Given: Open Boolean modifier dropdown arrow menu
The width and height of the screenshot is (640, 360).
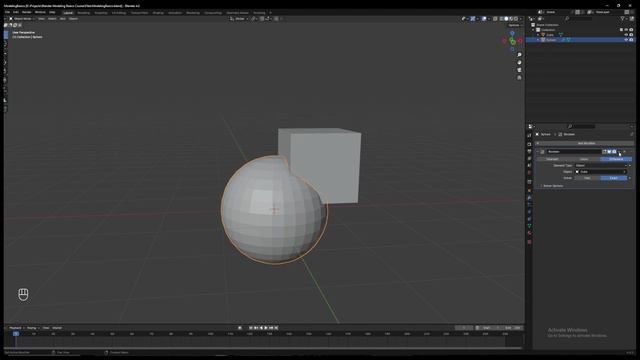Looking at the screenshot, I should (620, 152).
